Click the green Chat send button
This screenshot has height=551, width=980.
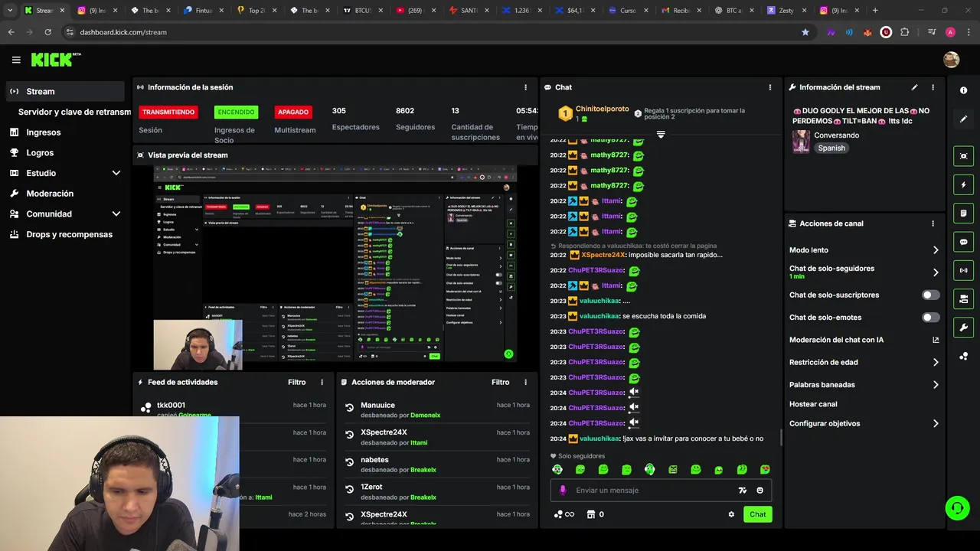[757, 514]
